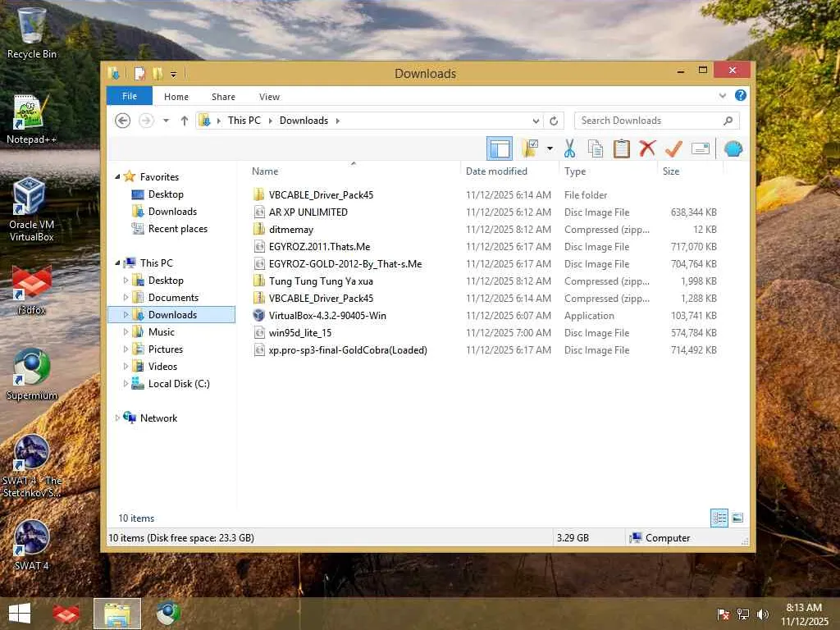
Task: Click the Copy icon in toolbar
Action: (596, 148)
